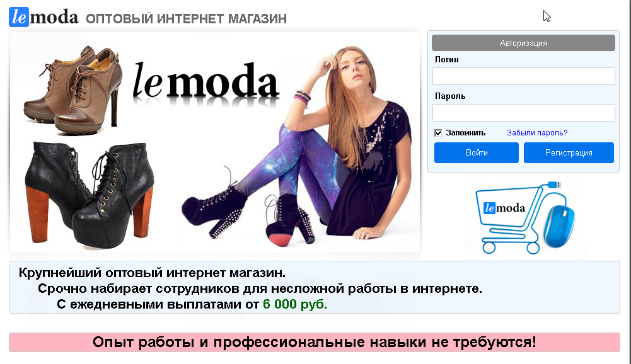The height and width of the screenshot is (364, 631).
Task: Focus the Пароль input field
Action: [x=524, y=113]
